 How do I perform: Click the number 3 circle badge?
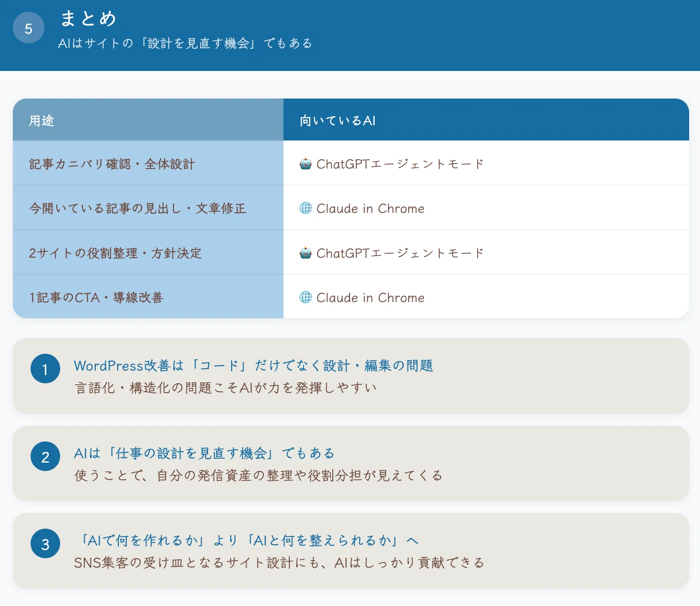[45, 543]
